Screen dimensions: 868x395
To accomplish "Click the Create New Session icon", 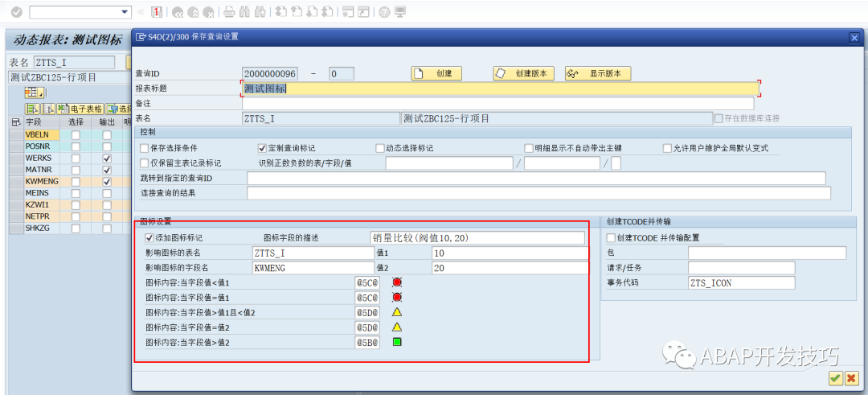I will click(348, 11).
